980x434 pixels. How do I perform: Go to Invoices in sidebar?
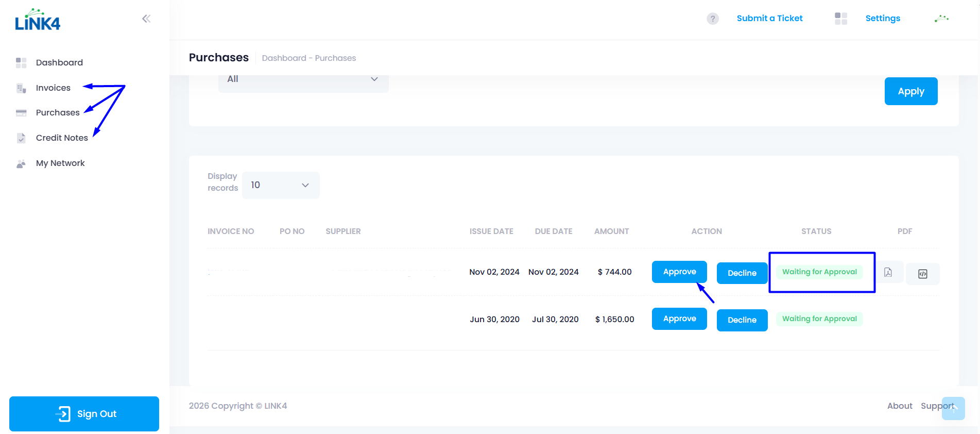tap(53, 88)
